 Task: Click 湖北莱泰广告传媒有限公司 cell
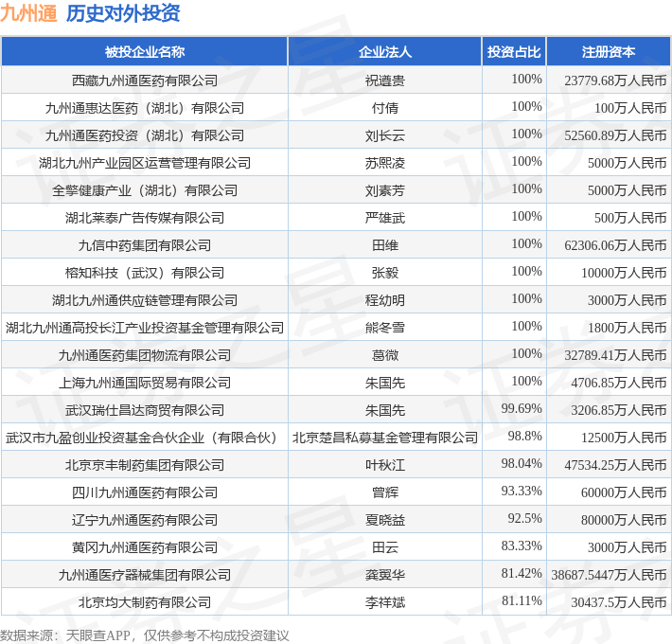pyautogui.click(x=145, y=218)
